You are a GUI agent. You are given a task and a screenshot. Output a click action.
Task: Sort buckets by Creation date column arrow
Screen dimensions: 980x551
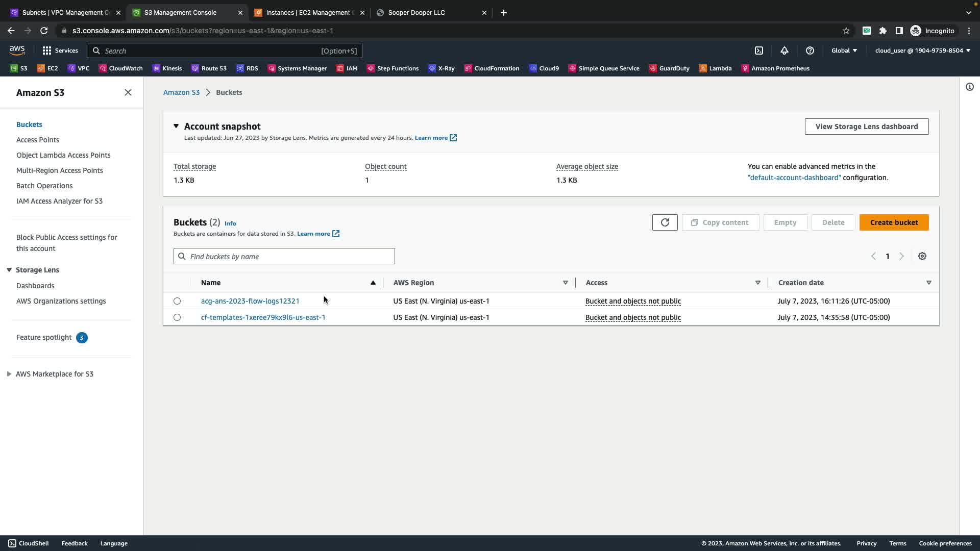tap(928, 283)
